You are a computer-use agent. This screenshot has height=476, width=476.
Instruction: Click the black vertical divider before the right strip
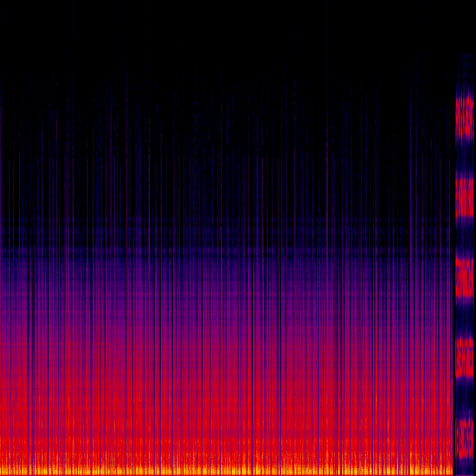pyautogui.click(x=454, y=279)
